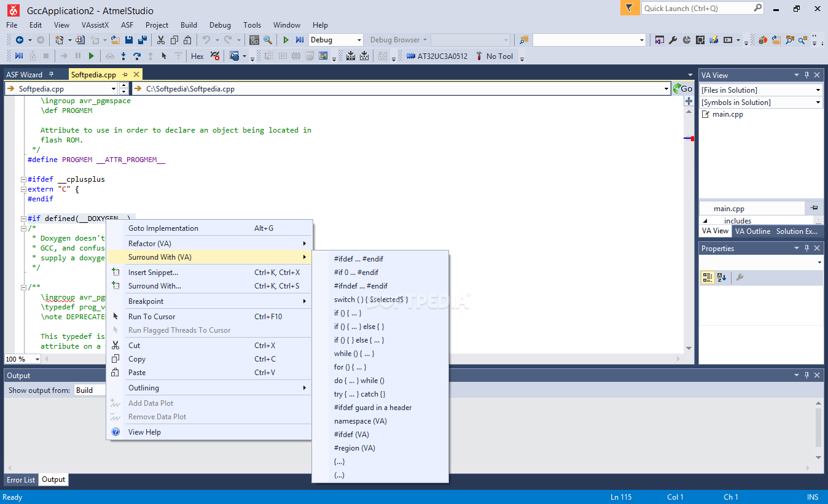Image resolution: width=828 pixels, height=504 pixels.
Task: Open the Build output source dropdown
Action: (x=90, y=390)
